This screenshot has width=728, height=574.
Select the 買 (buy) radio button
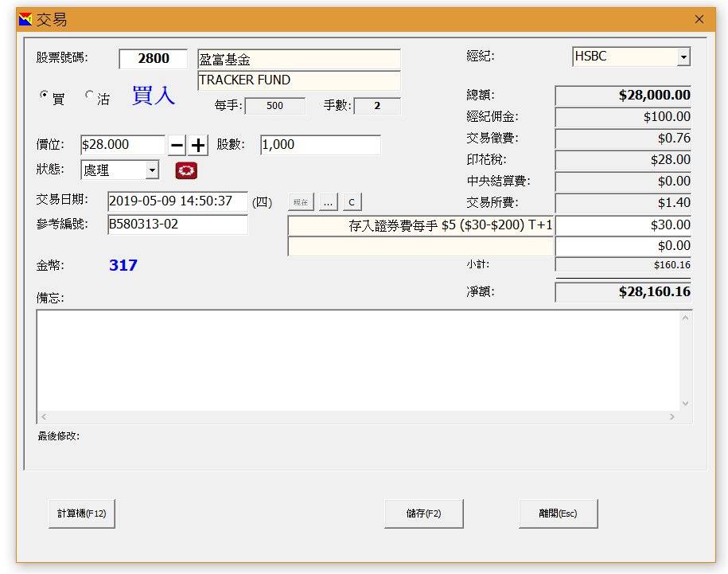click(44, 96)
